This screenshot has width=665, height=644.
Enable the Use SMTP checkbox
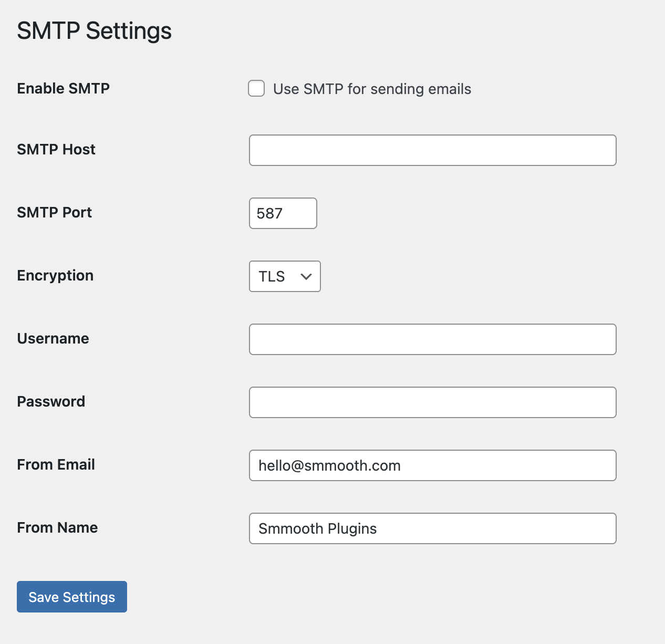[x=256, y=88]
